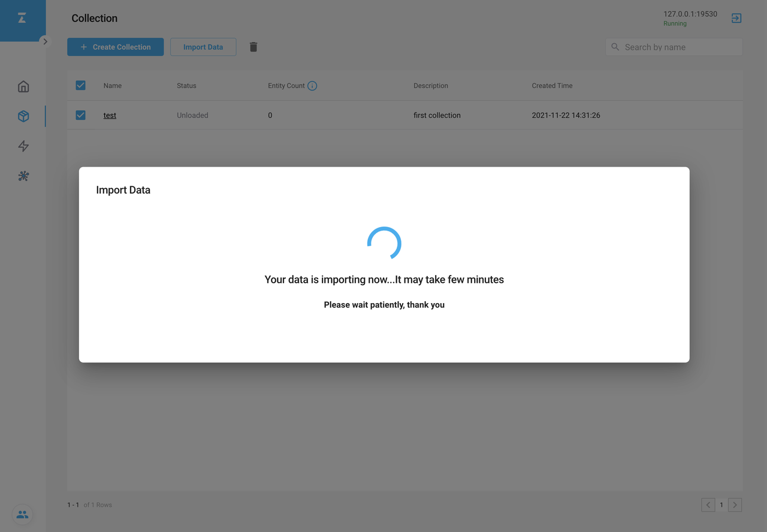The height and width of the screenshot is (532, 767).
Task: Uncheck the test collection row checkbox
Action: (x=81, y=115)
